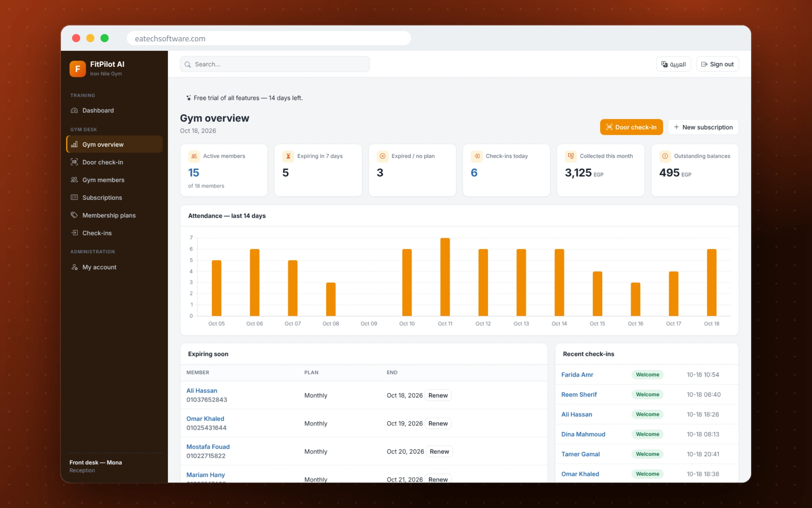Click the Oct 08 attendance bar
812x508 pixels.
331,299
